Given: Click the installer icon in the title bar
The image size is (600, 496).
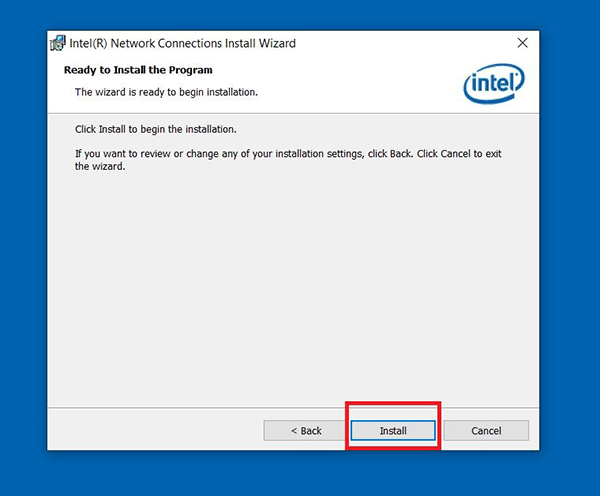Looking at the screenshot, I should (x=58, y=43).
